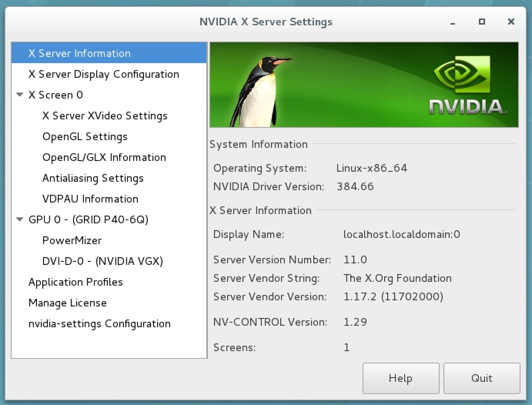Select X Server Information in the sidebar
Image resolution: width=532 pixels, height=405 pixels.
(x=79, y=53)
